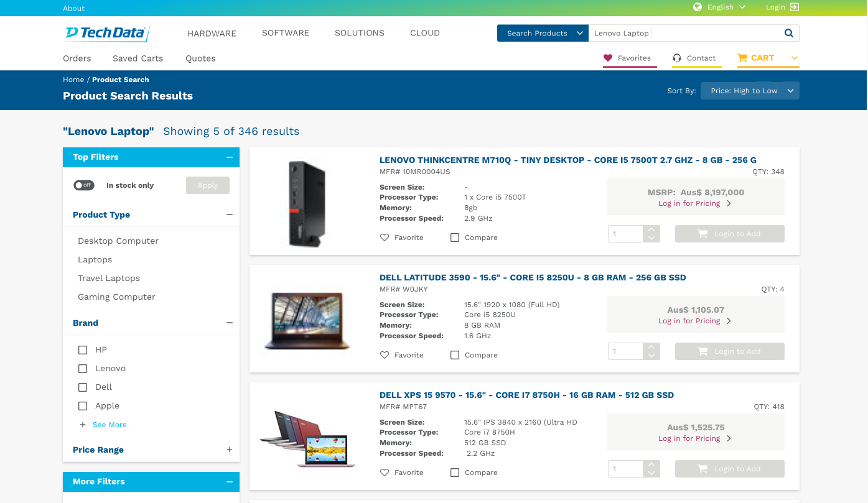Go to Quotes
The width and height of the screenshot is (868, 503).
(x=200, y=58)
